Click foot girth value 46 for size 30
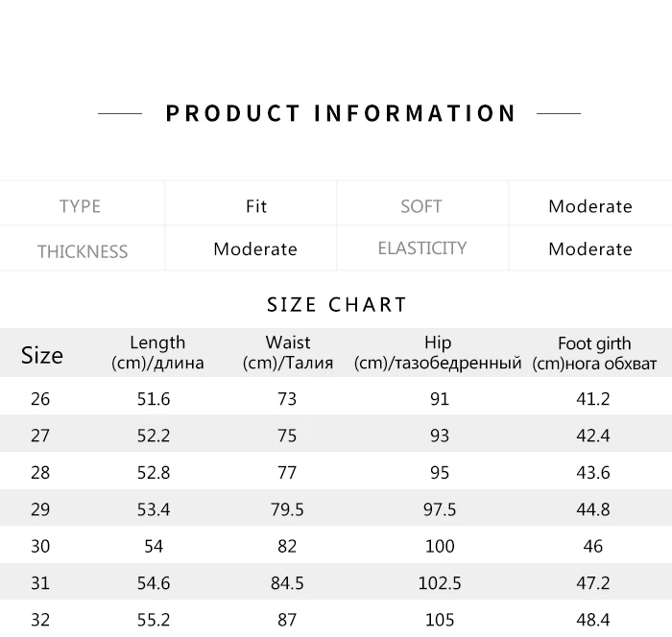This screenshot has height=637, width=672. (x=593, y=546)
